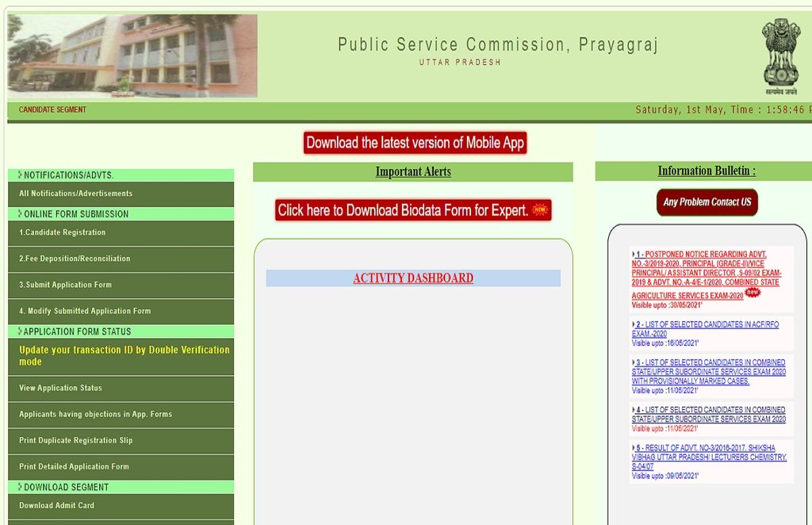This screenshot has height=525, width=812.
Task: Click the date and time display
Action: 723,109
